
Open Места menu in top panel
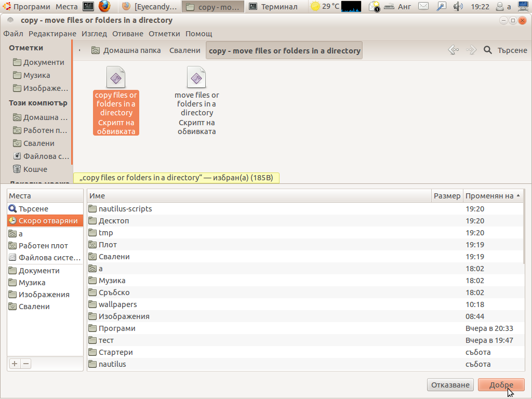[x=66, y=6]
